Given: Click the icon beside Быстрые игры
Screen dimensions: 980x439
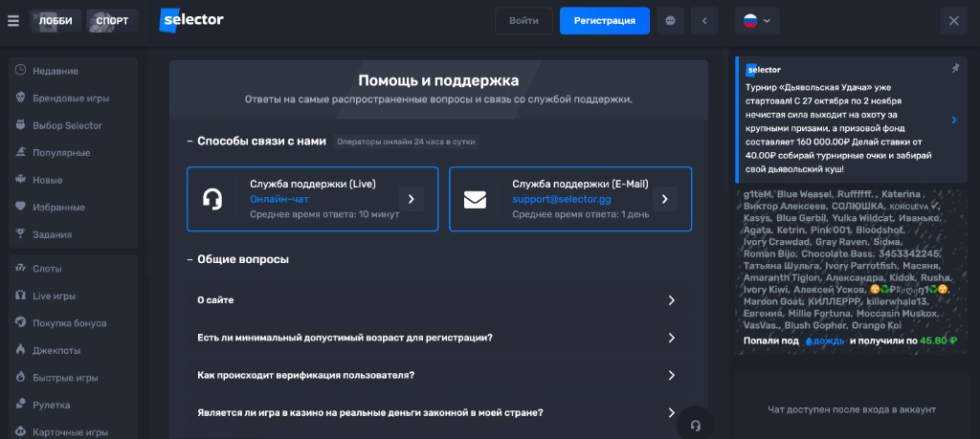Looking at the screenshot, I should tap(20, 377).
